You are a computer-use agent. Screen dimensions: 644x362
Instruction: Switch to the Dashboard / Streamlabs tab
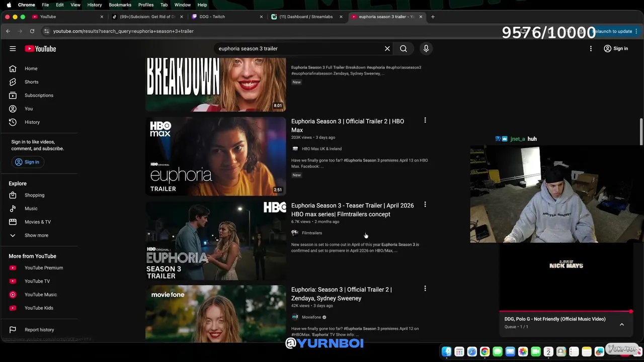[x=306, y=17]
